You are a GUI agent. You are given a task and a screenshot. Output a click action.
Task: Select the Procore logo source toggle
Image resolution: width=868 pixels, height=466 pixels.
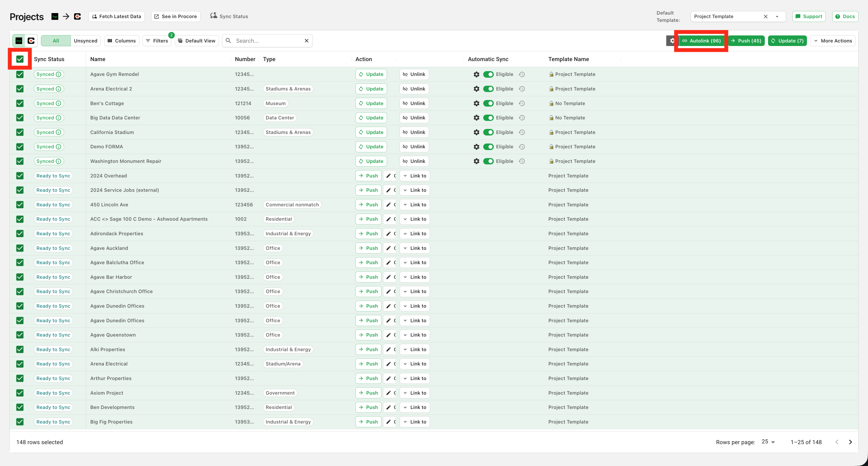[x=31, y=41]
